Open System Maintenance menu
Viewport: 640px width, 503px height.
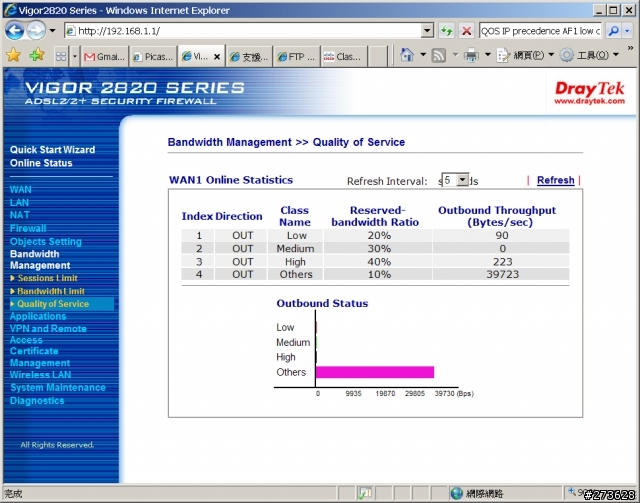click(58, 387)
